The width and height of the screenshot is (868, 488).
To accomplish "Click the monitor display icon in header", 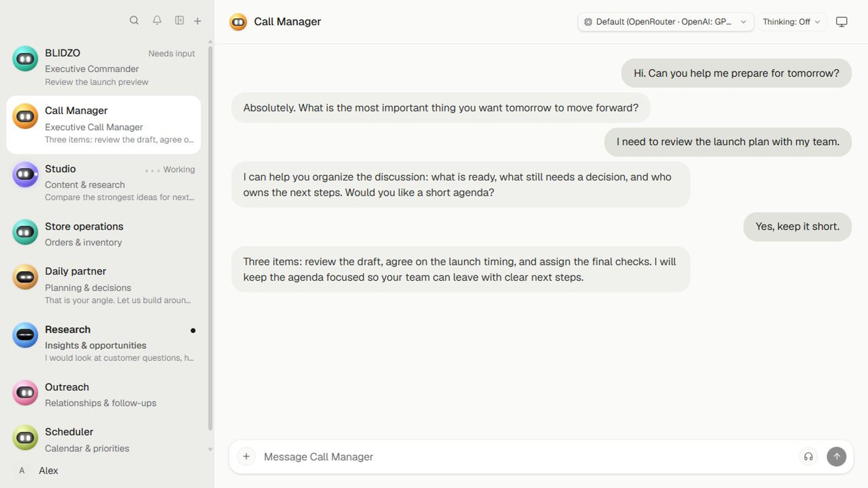I will coord(842,22).
